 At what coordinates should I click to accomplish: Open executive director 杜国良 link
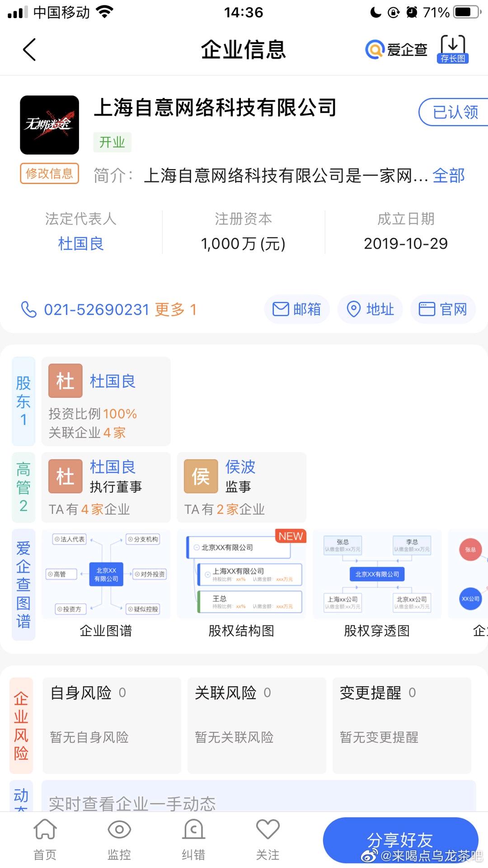(x=113, y=467)
